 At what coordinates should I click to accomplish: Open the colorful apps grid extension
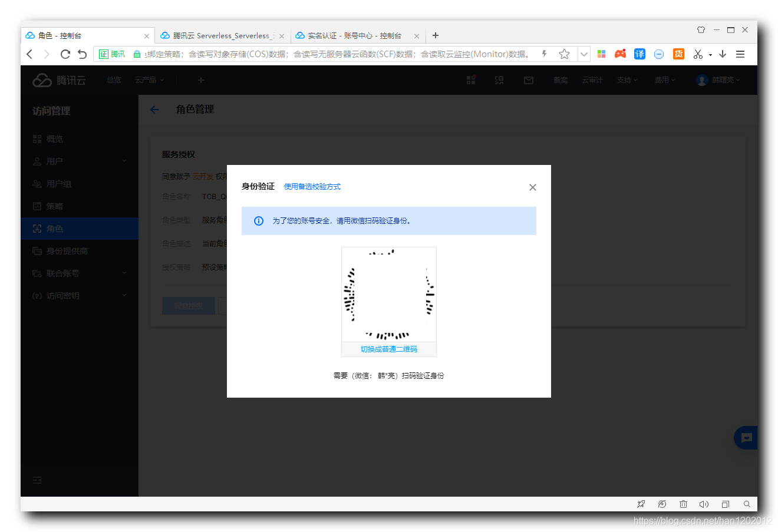coord(601,54)
